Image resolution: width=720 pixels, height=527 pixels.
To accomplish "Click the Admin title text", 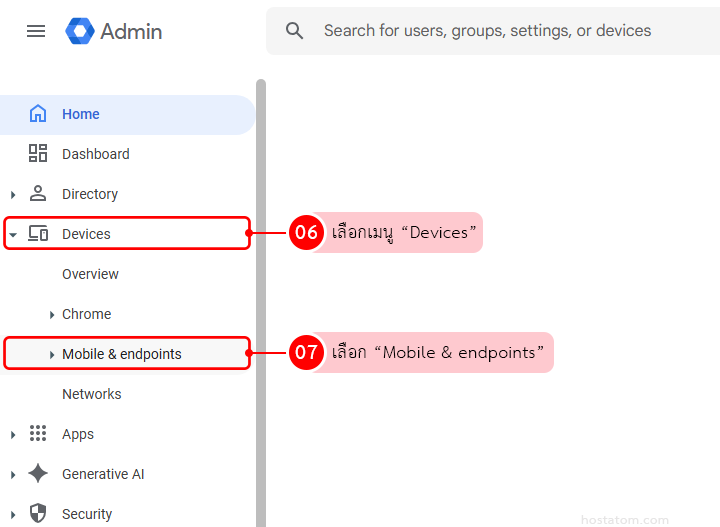I will (x=131, y=31).
